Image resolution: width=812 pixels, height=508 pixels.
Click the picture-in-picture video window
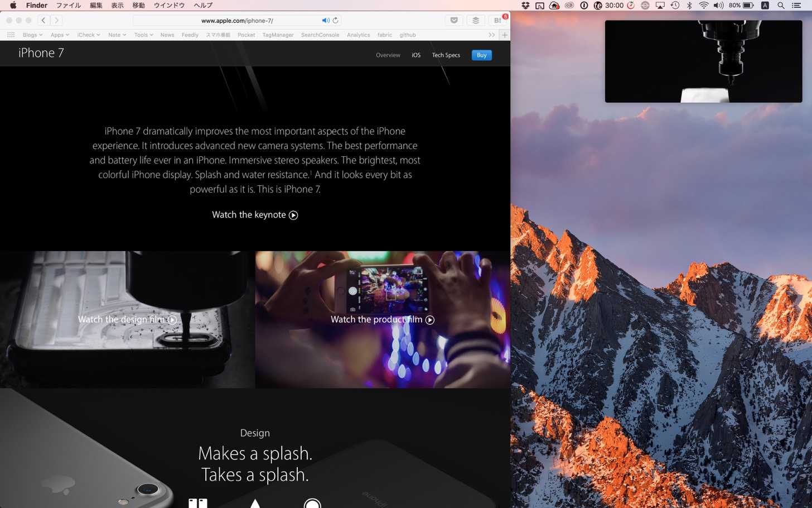coord(704,61)
